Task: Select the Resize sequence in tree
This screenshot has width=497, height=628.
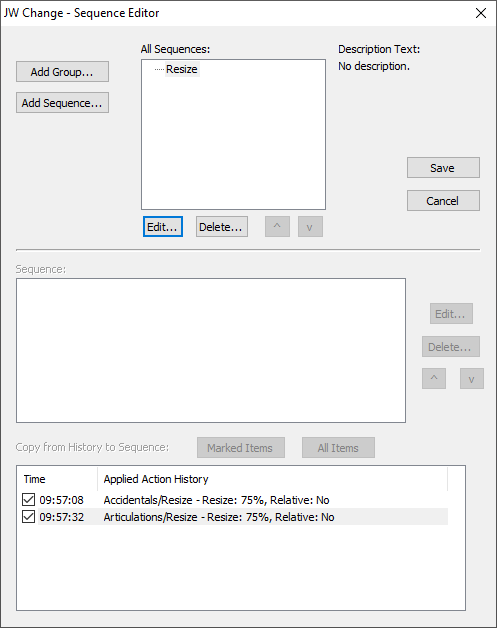Action: click(182, 69)
